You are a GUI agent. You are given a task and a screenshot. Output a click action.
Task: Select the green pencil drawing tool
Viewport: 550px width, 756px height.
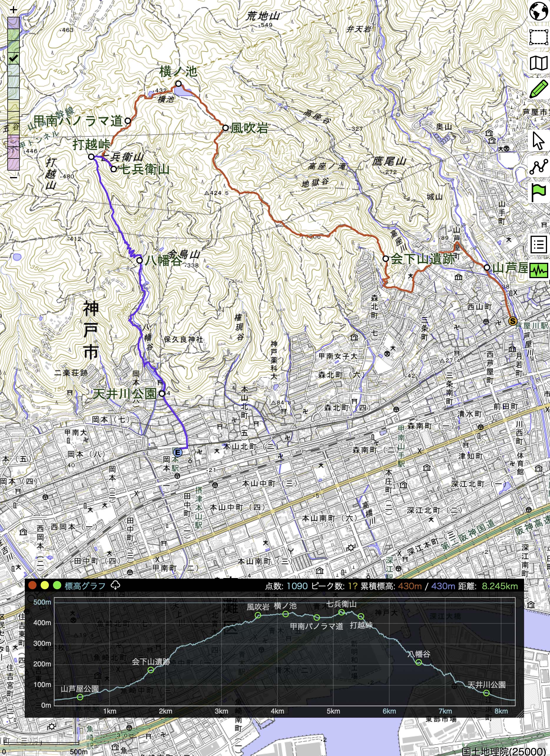539,89
